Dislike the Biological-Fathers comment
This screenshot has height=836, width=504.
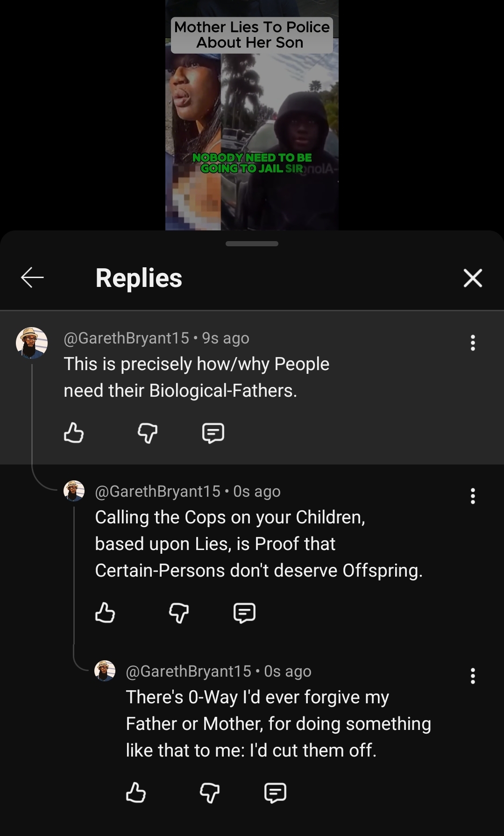[148, 433]
